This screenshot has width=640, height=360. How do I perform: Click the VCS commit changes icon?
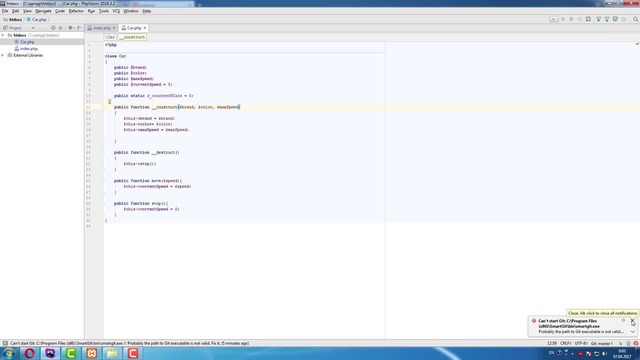pyautogui.click(x=607, y=19)
